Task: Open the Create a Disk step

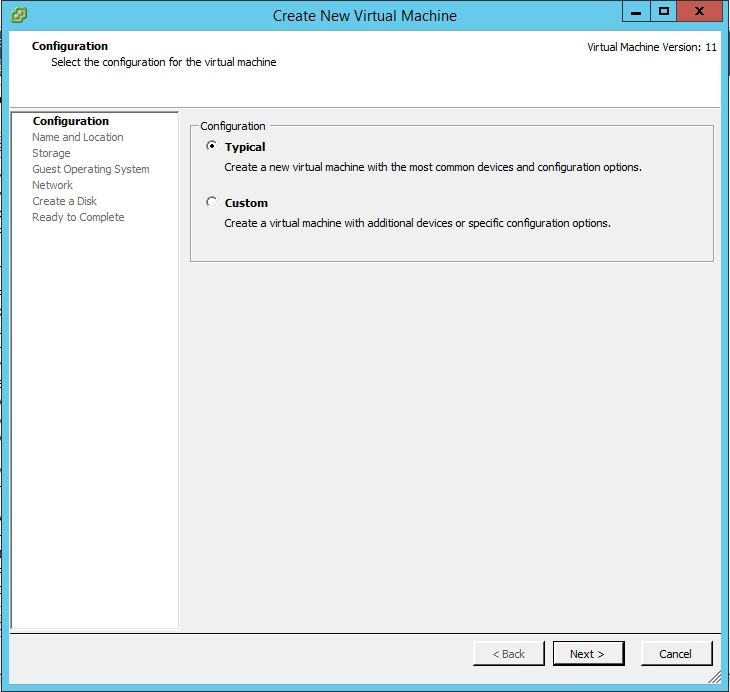Action: click(x=65, y=201)
